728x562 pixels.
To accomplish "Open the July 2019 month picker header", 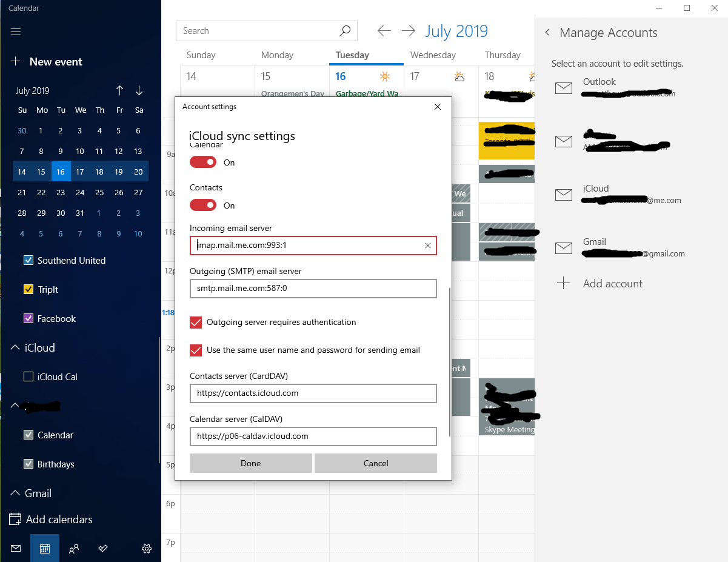I will [x=456, y=32].
